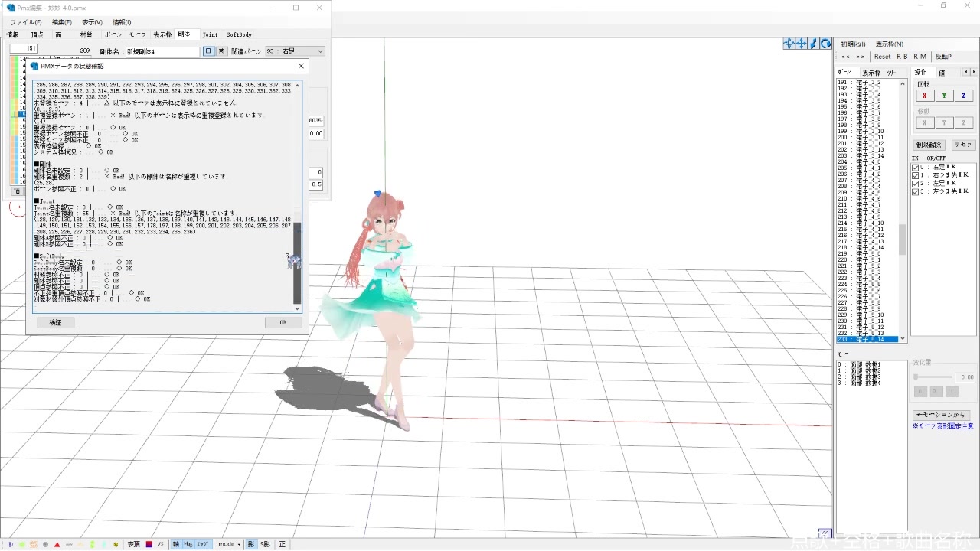Switch to the 表示枠 tab in bone list panel
Screen dimensions: 980x551
tap(871, 73)
